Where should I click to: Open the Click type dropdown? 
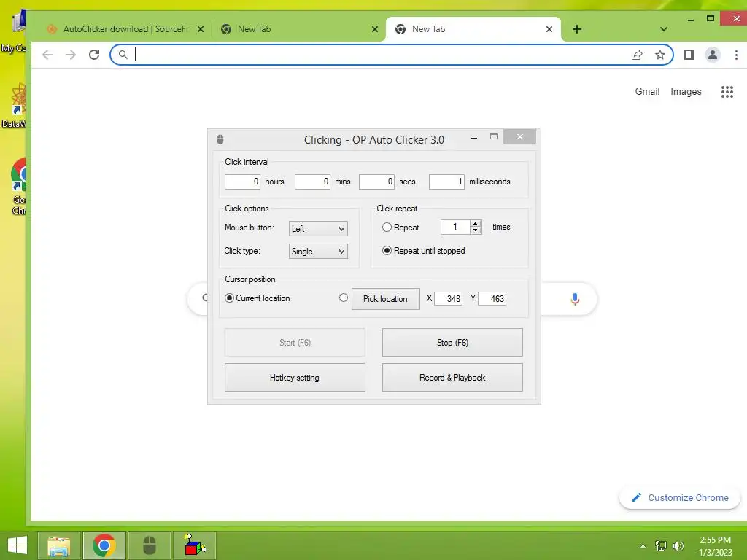point(318,252)
